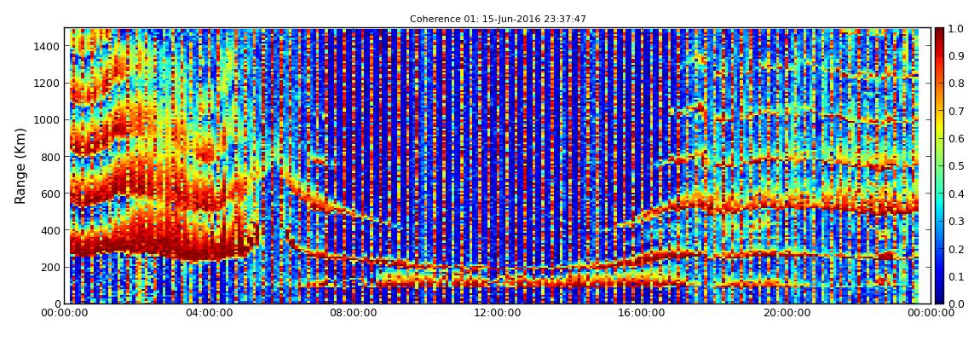Click the 400 y-axis tick label
The image size is (980, 347).
[x=51, y=231]
